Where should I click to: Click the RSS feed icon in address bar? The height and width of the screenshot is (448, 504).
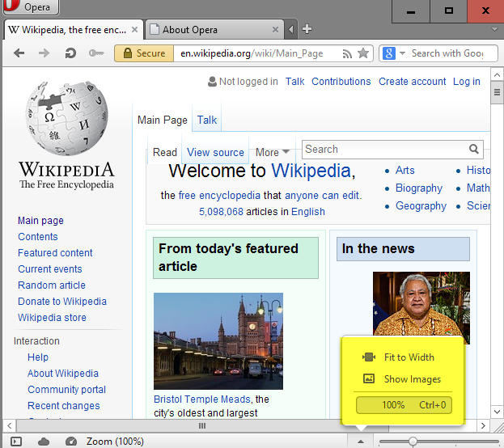coord(347,53)
